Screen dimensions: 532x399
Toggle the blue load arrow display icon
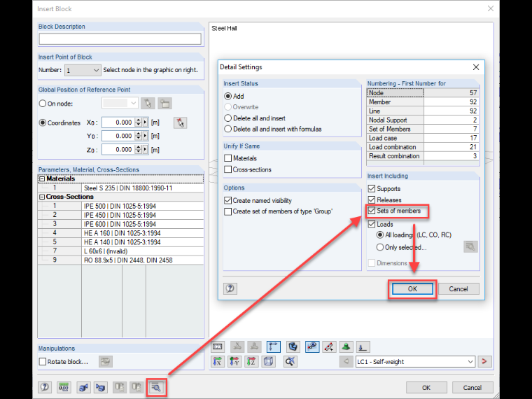[x=363, y=346]
